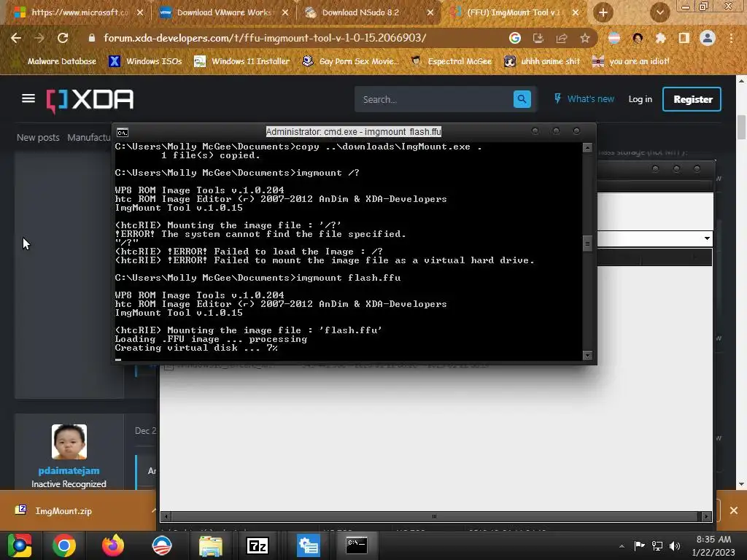The image size is (747, 560).
Task: Open the tab search dropdown
Action: click(x=659, y=12)
